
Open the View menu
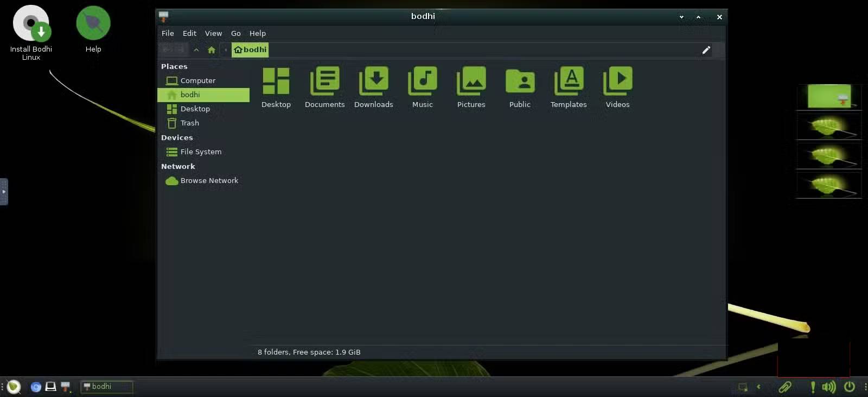tap(213, 33)
